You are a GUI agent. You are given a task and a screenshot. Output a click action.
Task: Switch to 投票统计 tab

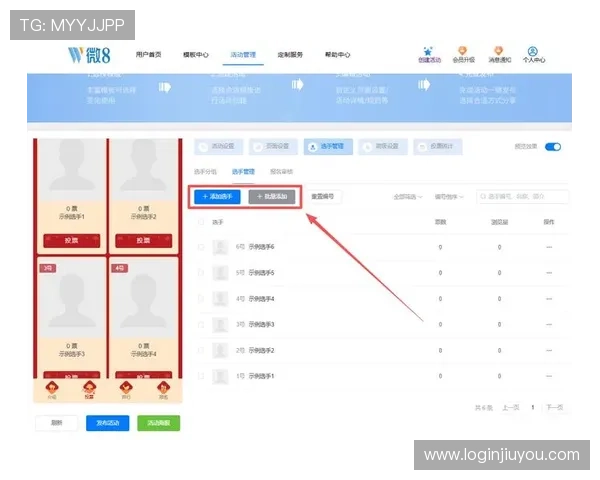click(x=438, y=147)
